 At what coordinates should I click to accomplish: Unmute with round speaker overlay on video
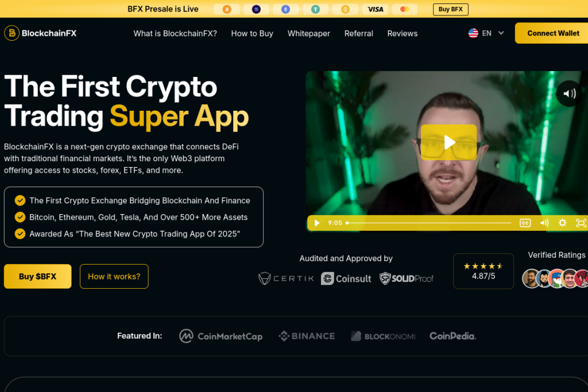click(569, 94)
